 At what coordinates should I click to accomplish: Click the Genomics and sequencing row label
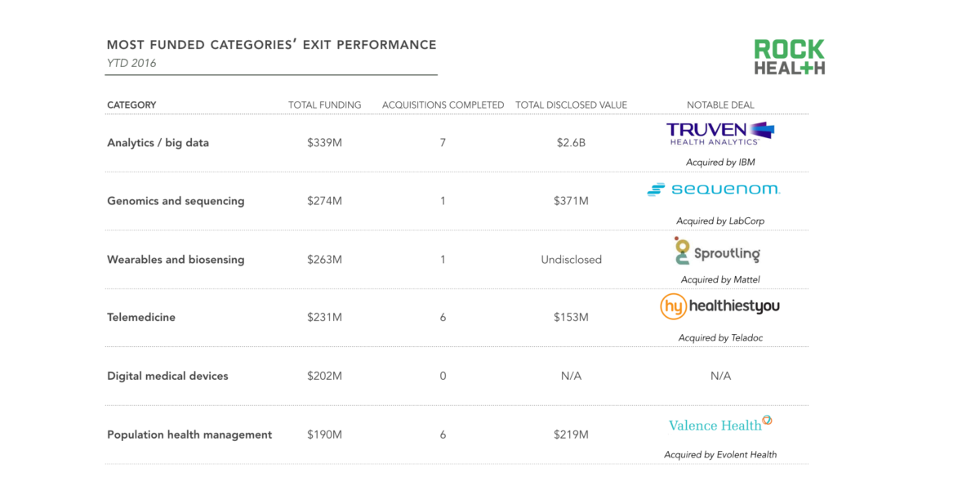tap(176, 201)
